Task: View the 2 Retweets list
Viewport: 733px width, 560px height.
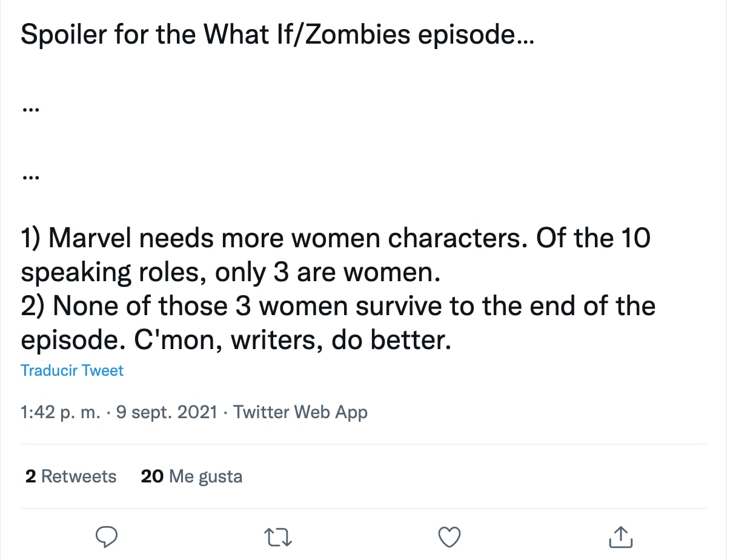Action: [71, 476]
